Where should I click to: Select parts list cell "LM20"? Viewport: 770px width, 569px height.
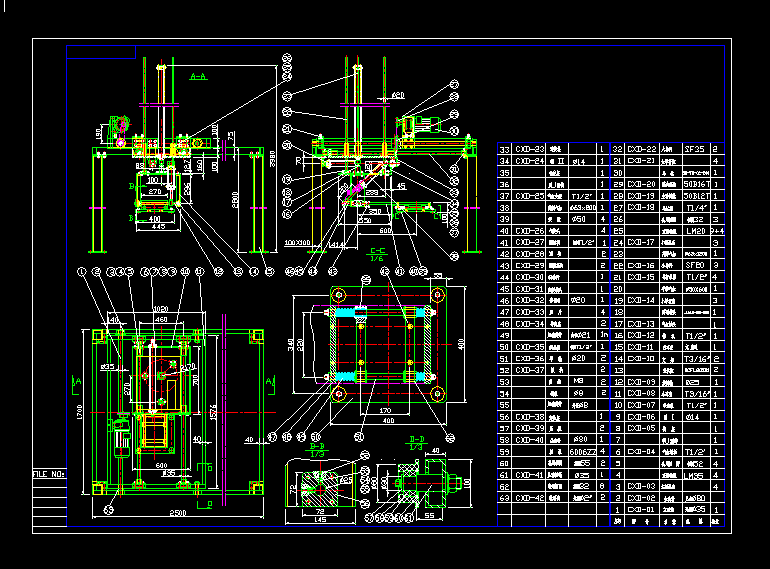695,231
